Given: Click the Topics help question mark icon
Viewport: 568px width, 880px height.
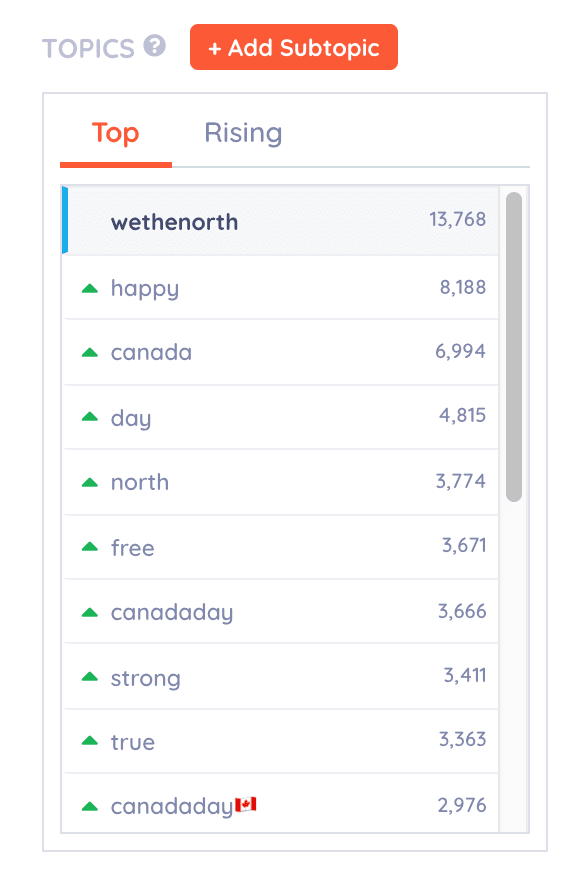Looking at the screenshot, I should coord(154,45).
